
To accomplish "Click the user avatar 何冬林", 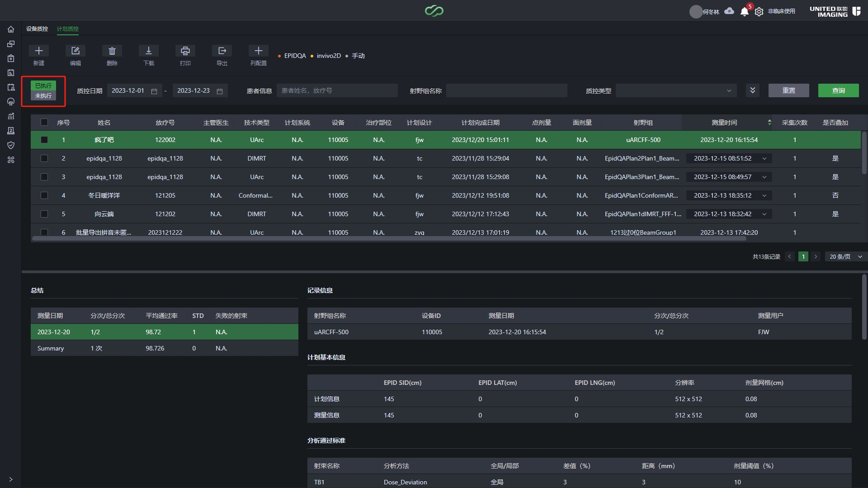I will click(696, 12).
